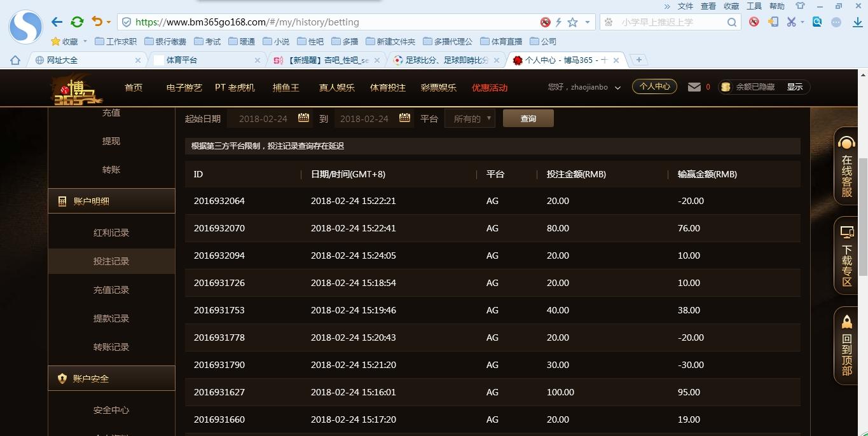Close the 杏吧 tab
The image size is (868, 436).
pos(377,60)
